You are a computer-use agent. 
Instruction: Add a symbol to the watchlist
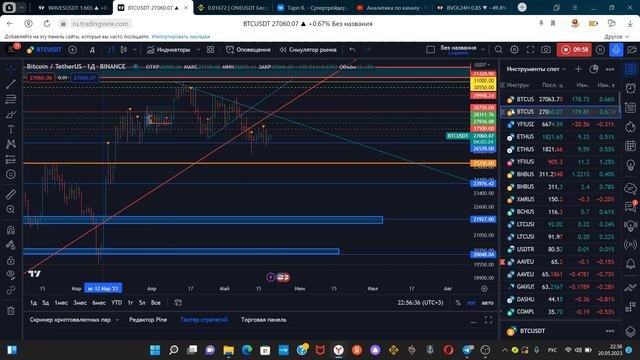(578, 69)
